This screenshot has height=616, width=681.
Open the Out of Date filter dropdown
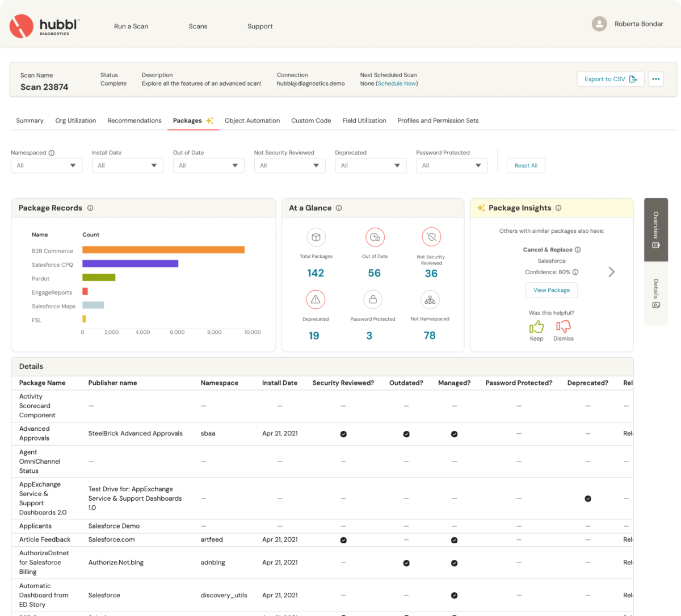click(x=209, y=165)
